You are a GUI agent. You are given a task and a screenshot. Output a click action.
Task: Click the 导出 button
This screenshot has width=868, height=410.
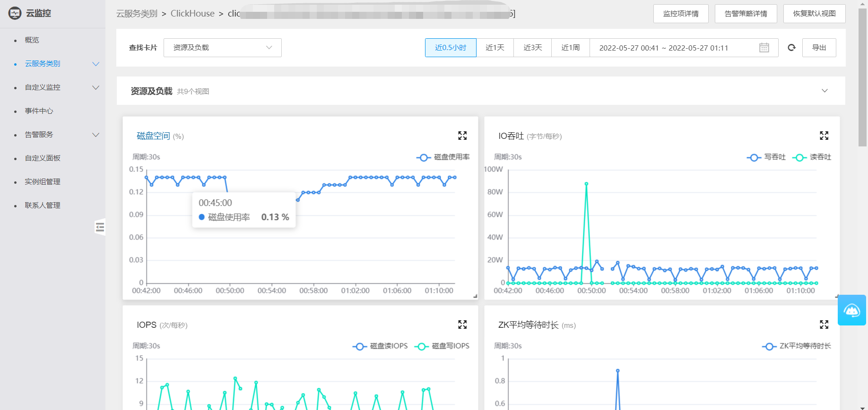point(819,48)
